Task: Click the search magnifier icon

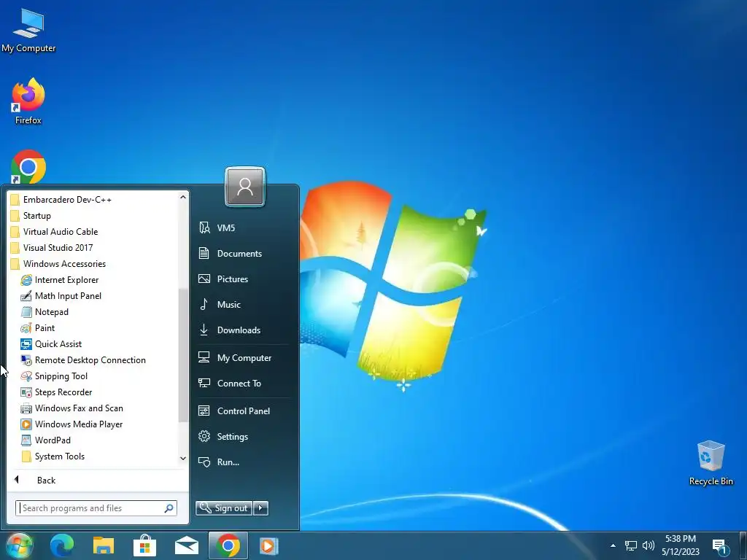Action: pos(169,508)
